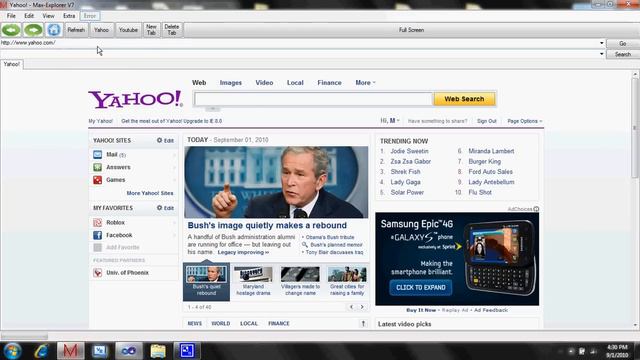Screen dimensions: 640x360
Task: Open Internet Explorer from the taskbar
Action: [41, 351]
